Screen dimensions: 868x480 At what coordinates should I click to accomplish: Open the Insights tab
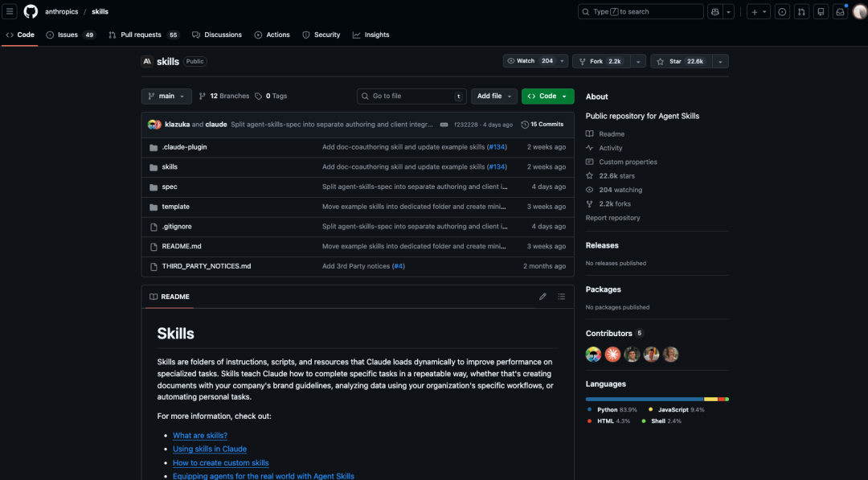coord(371,35)
